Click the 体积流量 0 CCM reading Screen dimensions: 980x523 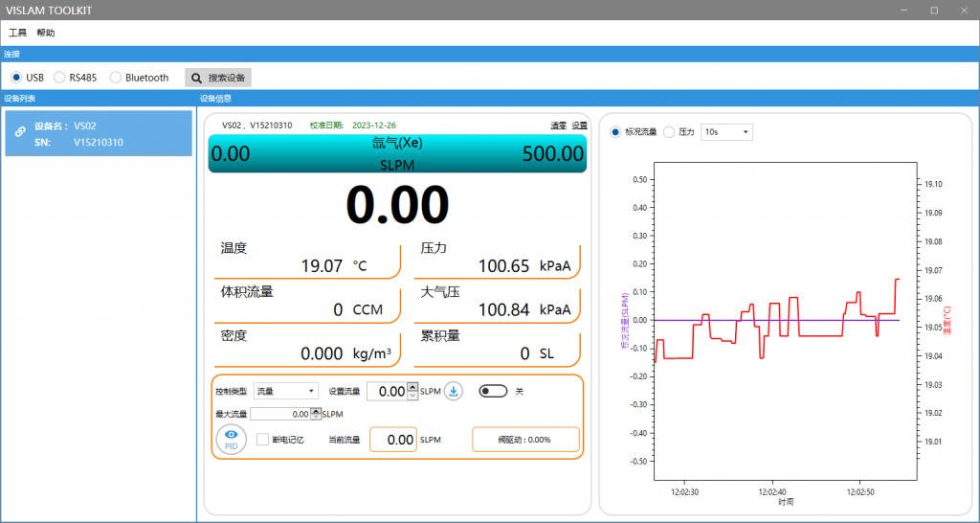click(x=307, y=303)
